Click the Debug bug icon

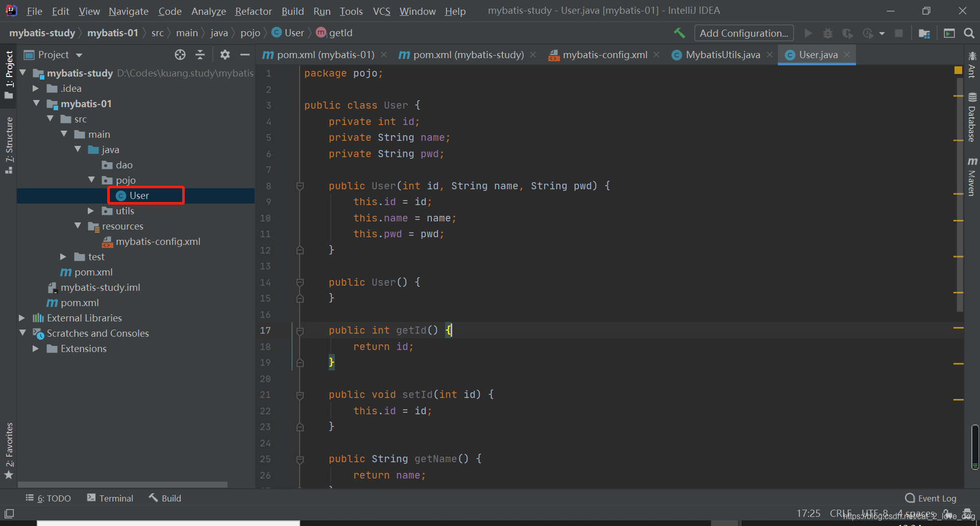(828, 33)
